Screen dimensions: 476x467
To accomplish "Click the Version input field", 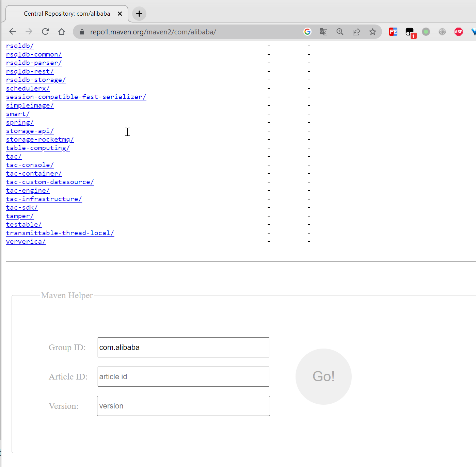I will 184,406.
